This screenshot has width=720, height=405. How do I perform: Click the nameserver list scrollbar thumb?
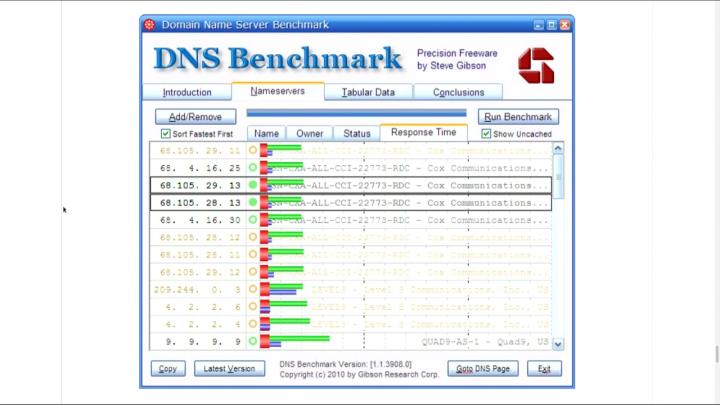coord(558,177)
